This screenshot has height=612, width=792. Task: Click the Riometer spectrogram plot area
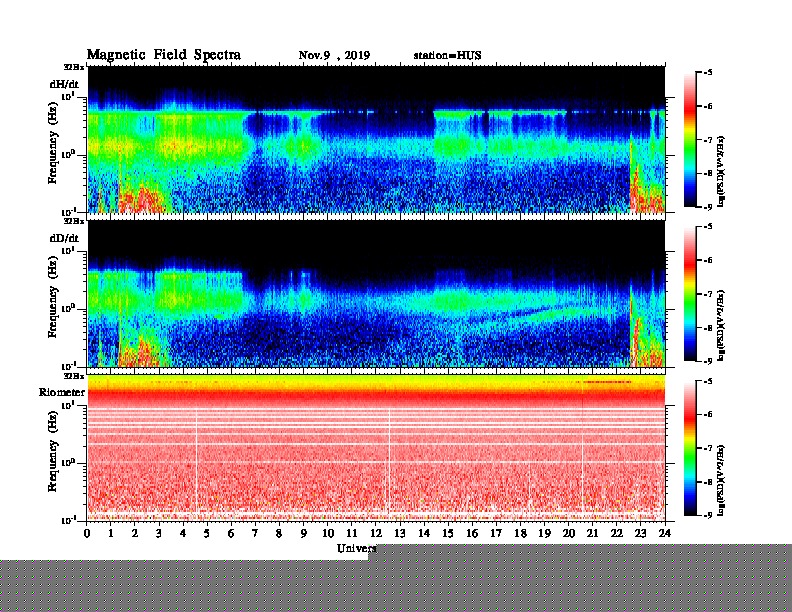[x=376, y=448]
